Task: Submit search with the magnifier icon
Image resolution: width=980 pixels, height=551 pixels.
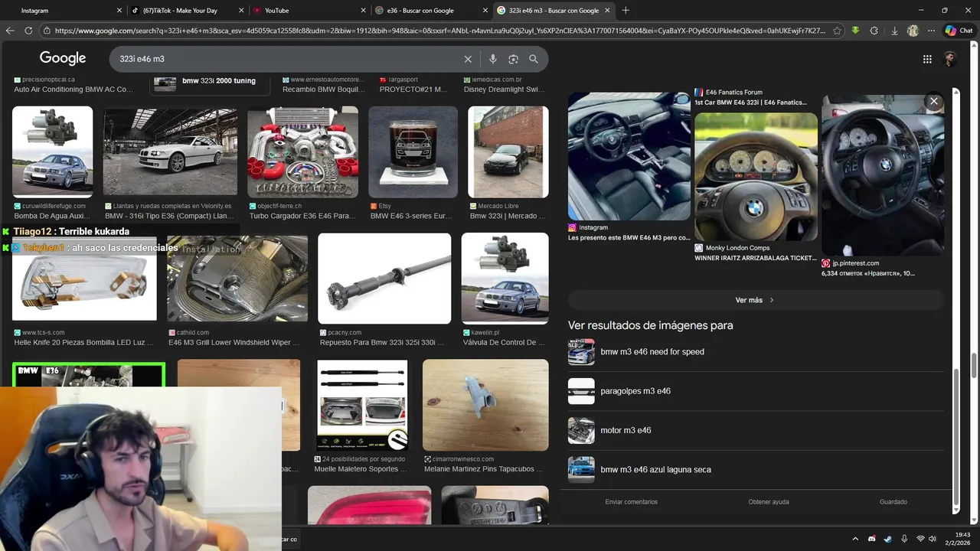Action: pos(534,59)
